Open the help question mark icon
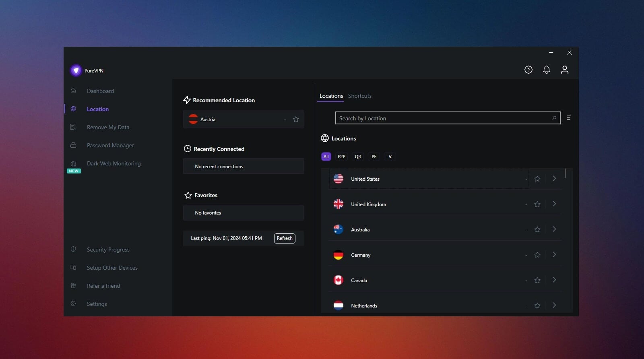644x359 pixels. click(528, 70)
